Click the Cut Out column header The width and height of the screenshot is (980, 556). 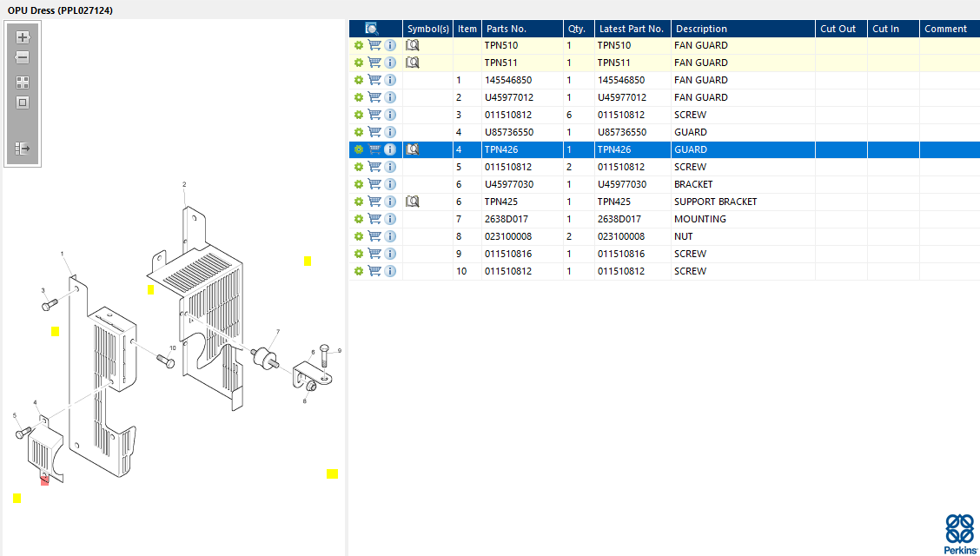click(x=841, y=29)
